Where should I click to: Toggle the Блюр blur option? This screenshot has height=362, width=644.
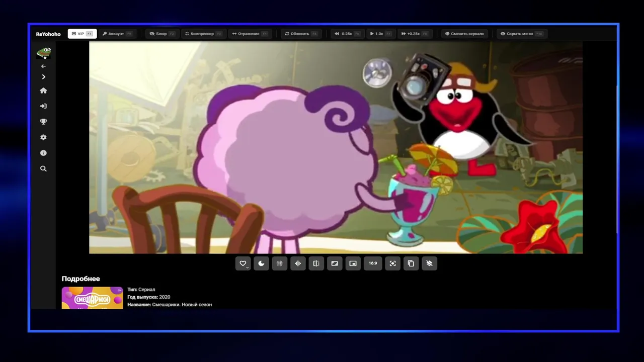(x=162, y=34)
